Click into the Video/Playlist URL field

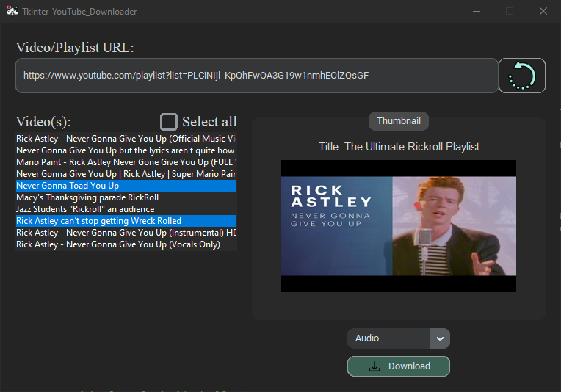point(257,76)
